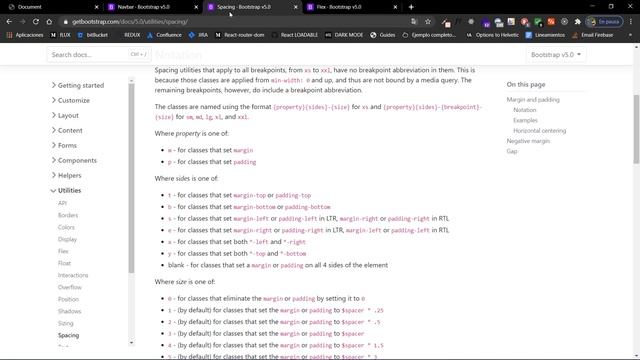Screen dimensions: 640x360
Task: Open the Email Firebase bookmark
Action: pyautogui.click(x=593, y=35)
